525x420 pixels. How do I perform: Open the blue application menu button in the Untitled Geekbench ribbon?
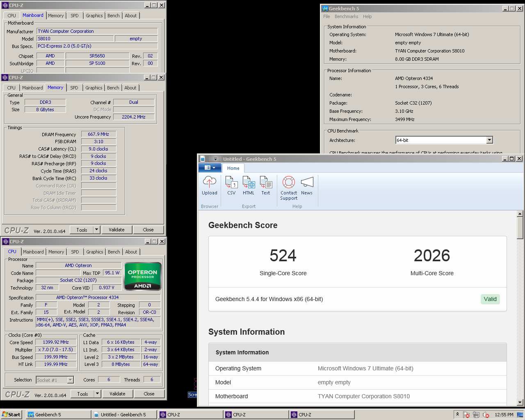click(x=210, y=168)
